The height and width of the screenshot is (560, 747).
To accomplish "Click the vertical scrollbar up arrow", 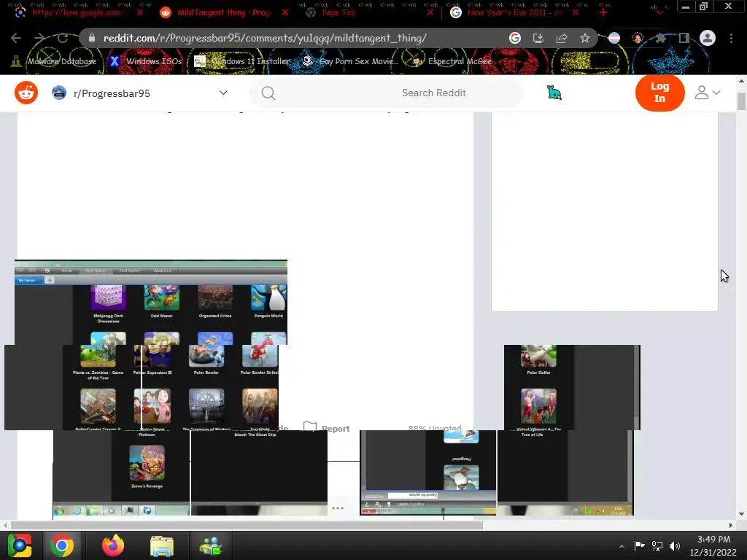I will (x=741, y=81).
